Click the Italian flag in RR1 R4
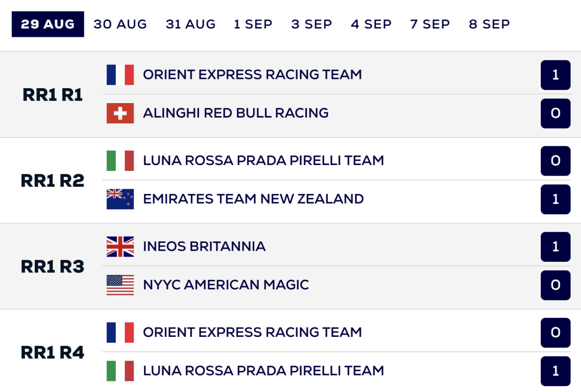The image size is (581, 392). point(120,371)
